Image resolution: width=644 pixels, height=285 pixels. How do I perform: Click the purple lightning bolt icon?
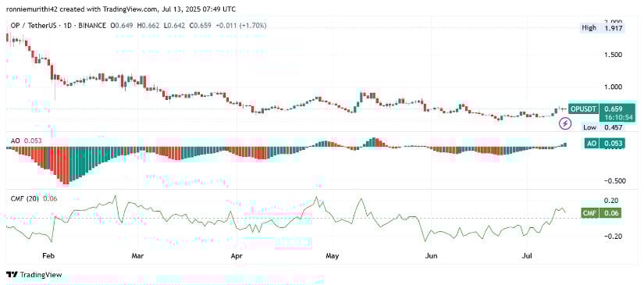point(566,123)
